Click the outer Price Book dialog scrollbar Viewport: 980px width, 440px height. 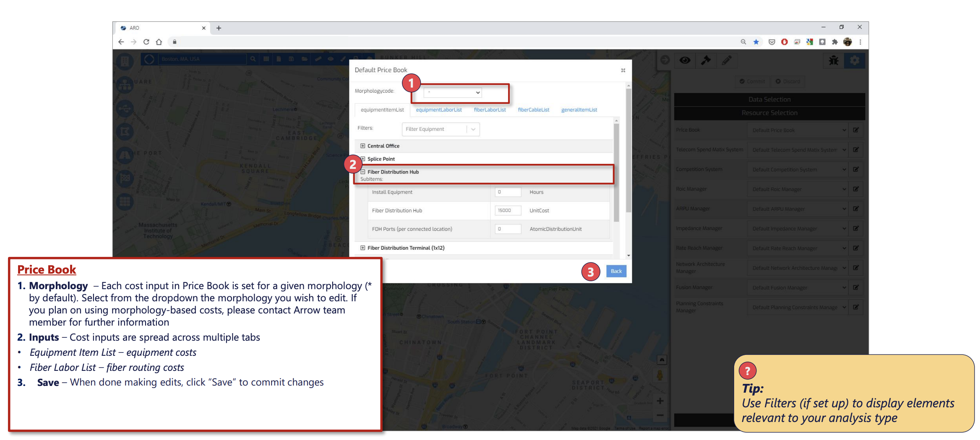pos(628,150)
